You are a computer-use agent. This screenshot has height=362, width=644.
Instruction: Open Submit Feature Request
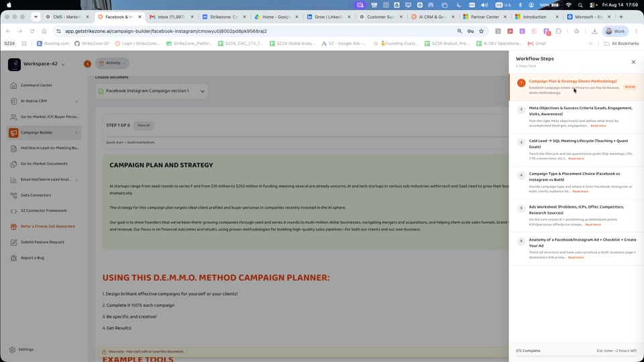coord(42,242)
